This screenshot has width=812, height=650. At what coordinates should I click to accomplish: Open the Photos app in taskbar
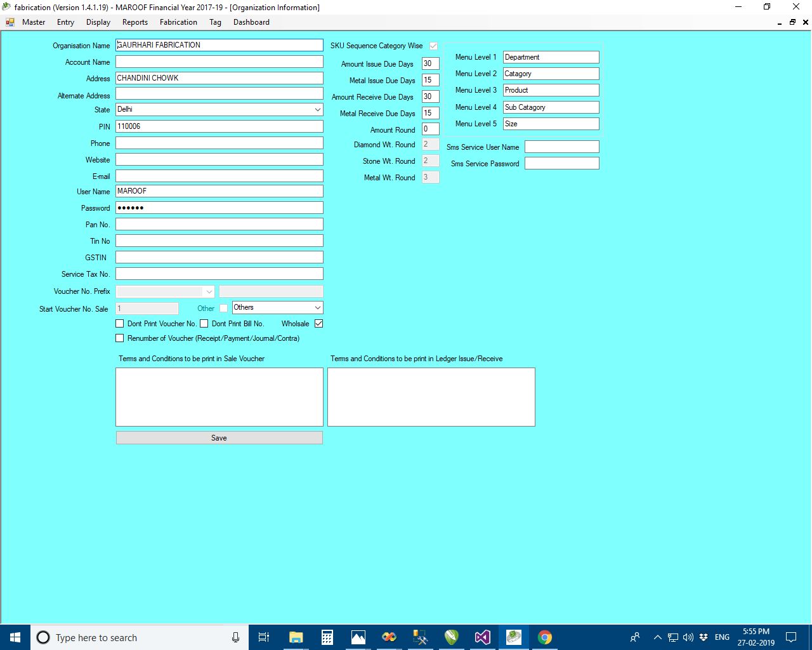[358, 637]
